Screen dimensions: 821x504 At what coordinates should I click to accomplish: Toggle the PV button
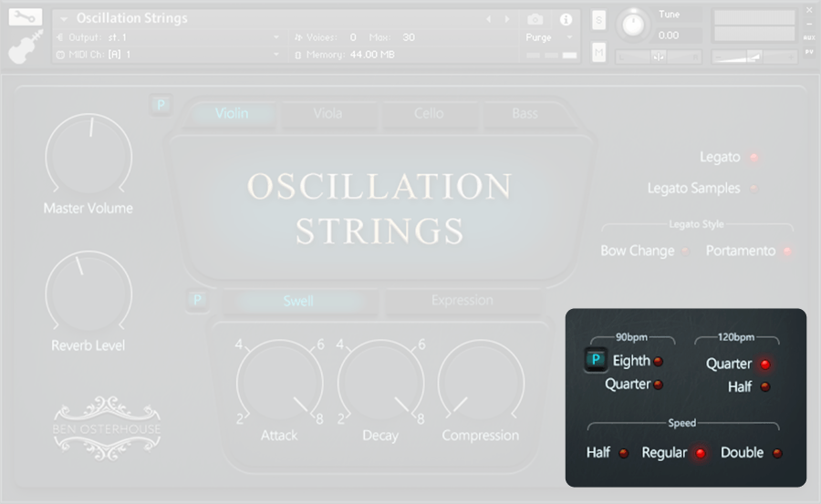point(809,52)
